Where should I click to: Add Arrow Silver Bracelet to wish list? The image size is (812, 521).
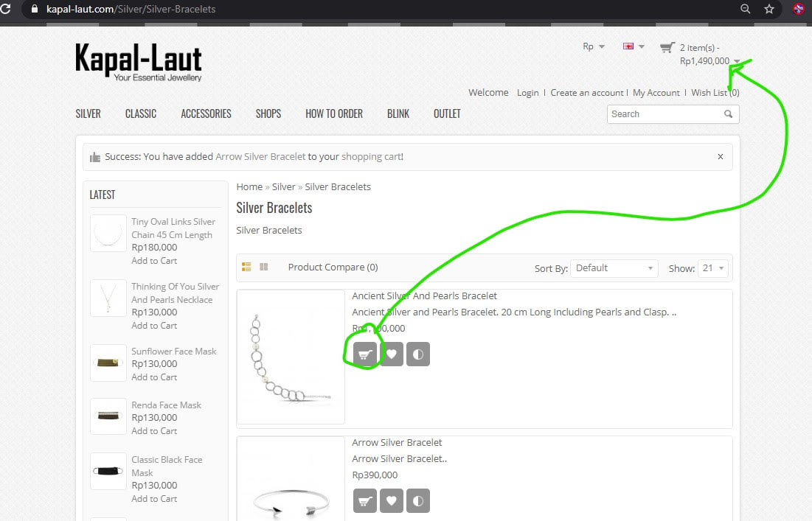coord(392,501)
